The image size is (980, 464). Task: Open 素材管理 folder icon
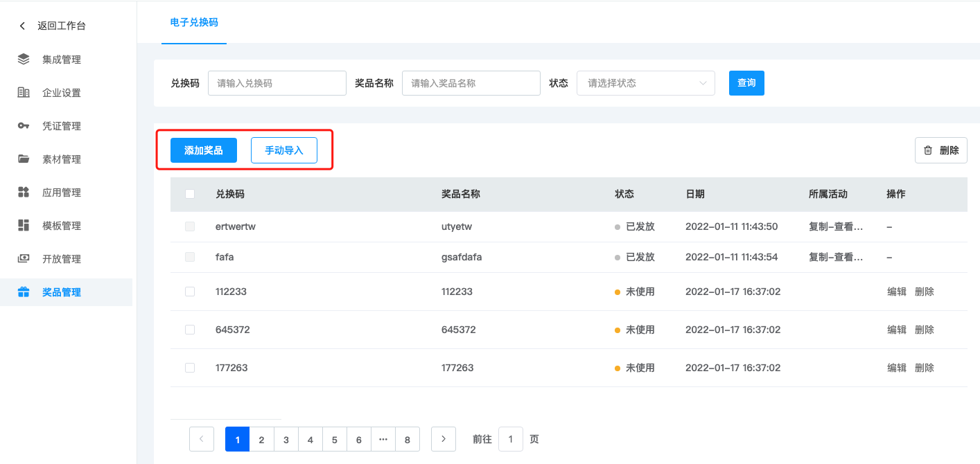point(24,159)
